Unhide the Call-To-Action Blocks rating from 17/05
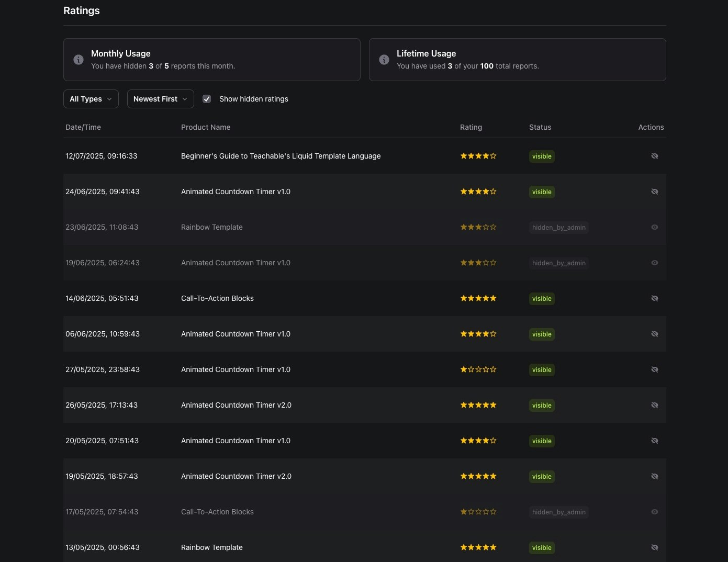The height and width of the screenshot is (562, 728). point(655,512)
